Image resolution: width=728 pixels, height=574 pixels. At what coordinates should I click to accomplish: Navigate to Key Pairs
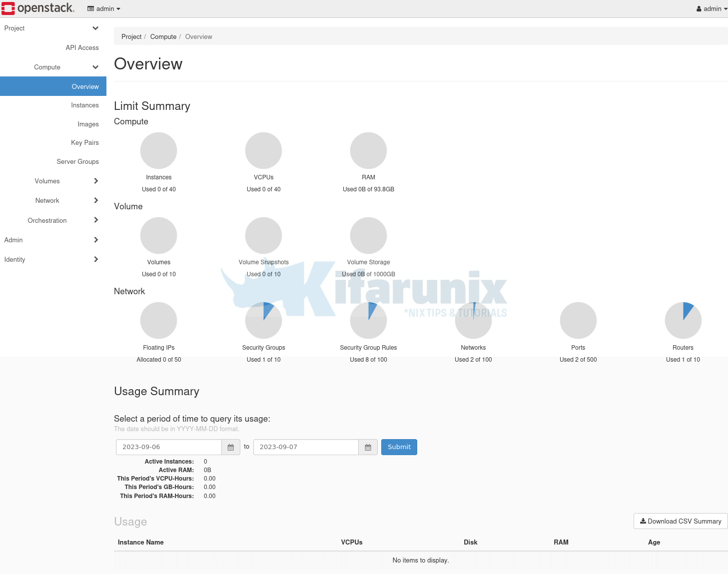point(84,142)
